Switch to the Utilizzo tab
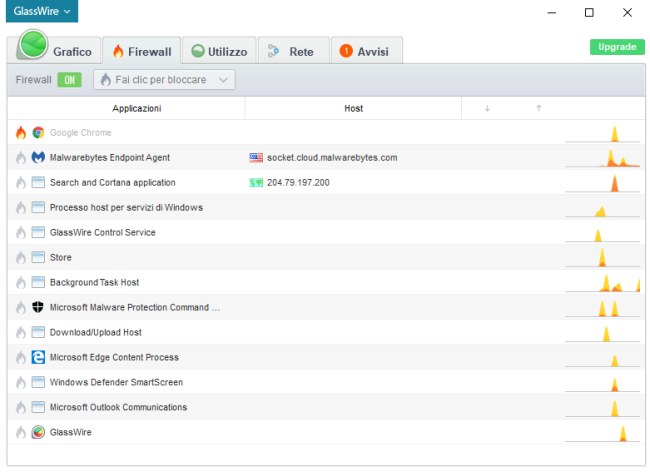This screenshot has width=650, height=472. pos(219,51)
